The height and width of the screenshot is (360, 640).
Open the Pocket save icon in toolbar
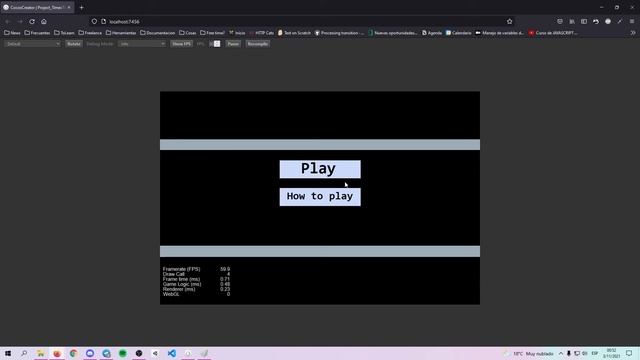[x=560, y=22]
